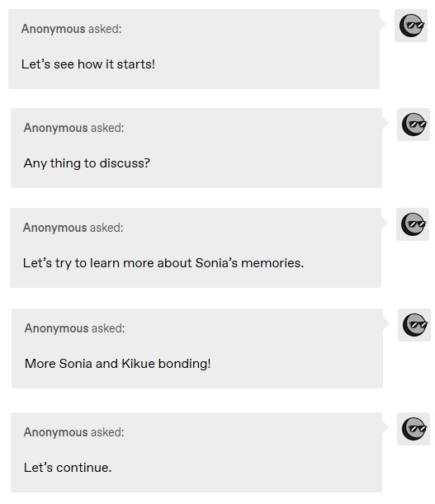Open the avatar beside the Sonia's memories ask
Image resolution: width=435 pixels, height=504 pixels.
(x=413, y=224)
